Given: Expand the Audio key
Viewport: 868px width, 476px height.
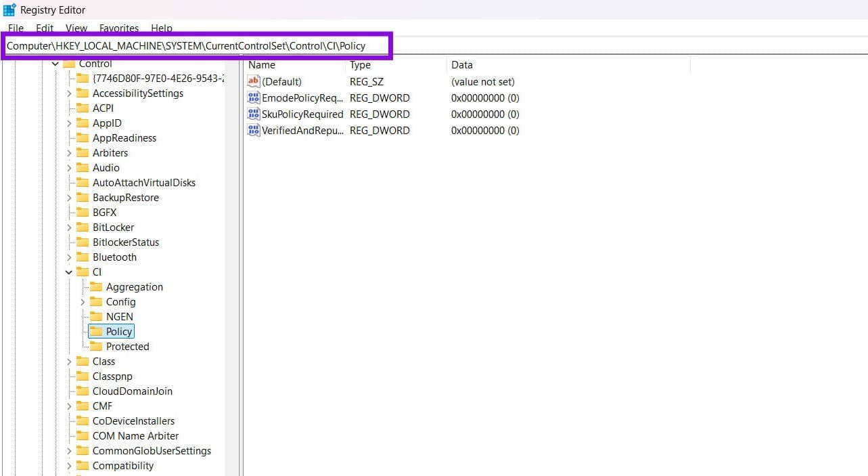Looking at the screenshot, I should tap(69, 168).
